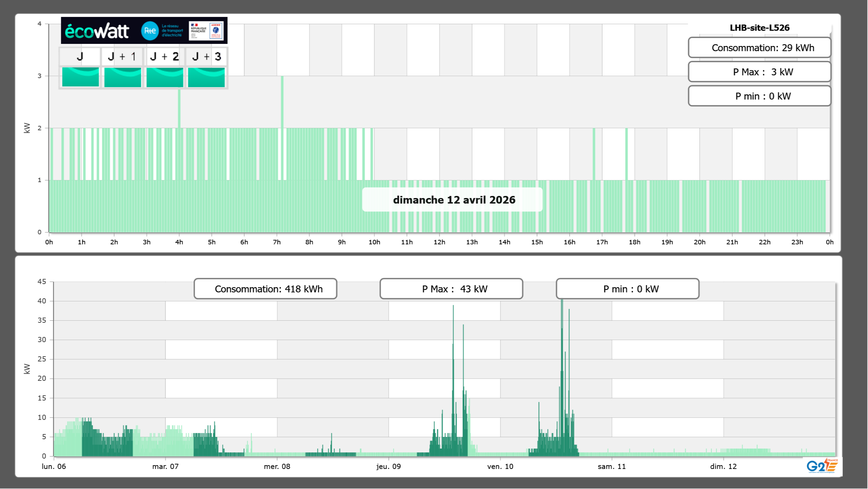Click the Consommation: 29 kWh box
Image resolution: width=868 pixels, height=489 pixels.
click(x=759, y=48)
